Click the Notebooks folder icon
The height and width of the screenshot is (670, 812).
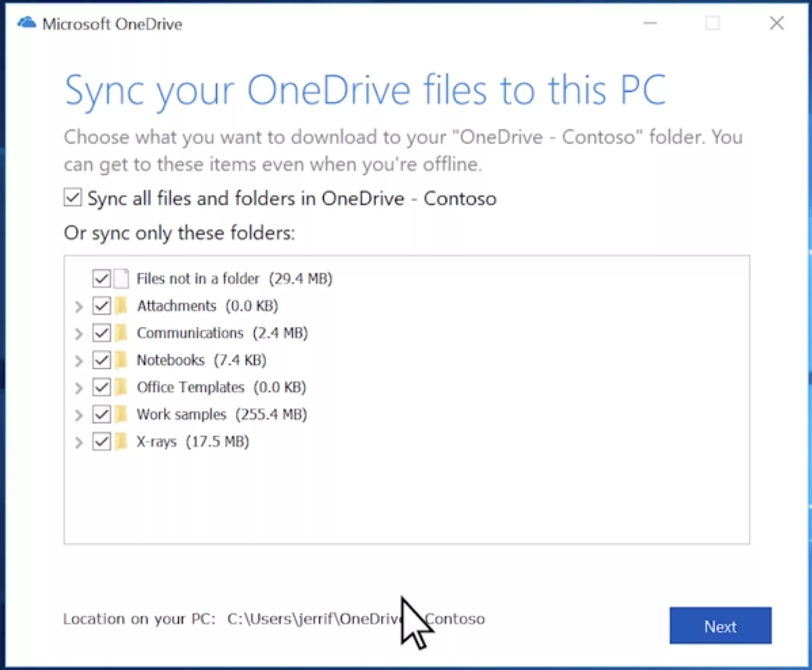(x=121, y=360)
